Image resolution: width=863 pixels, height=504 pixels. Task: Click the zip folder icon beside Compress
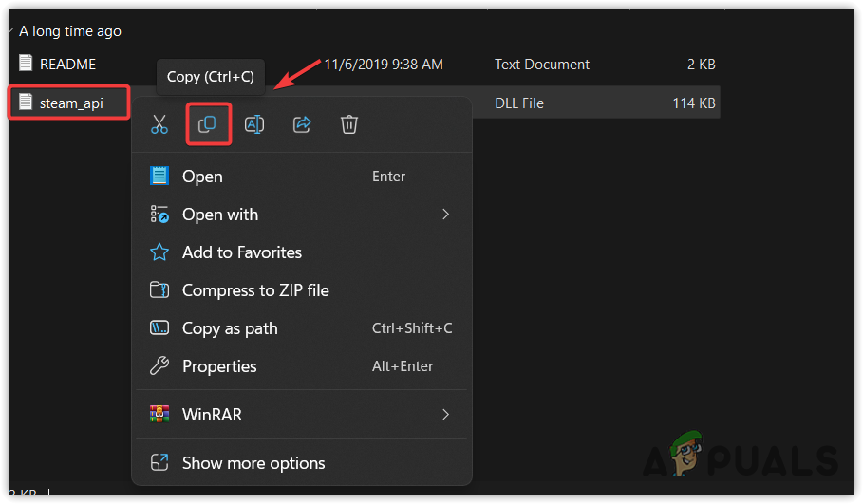coord(159,289)
